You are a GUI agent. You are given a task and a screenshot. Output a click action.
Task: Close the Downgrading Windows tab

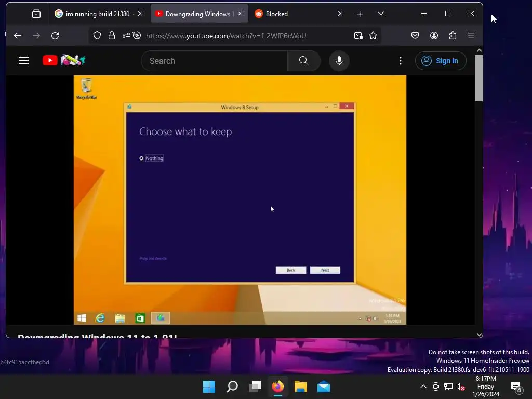[x=240, y=14]
